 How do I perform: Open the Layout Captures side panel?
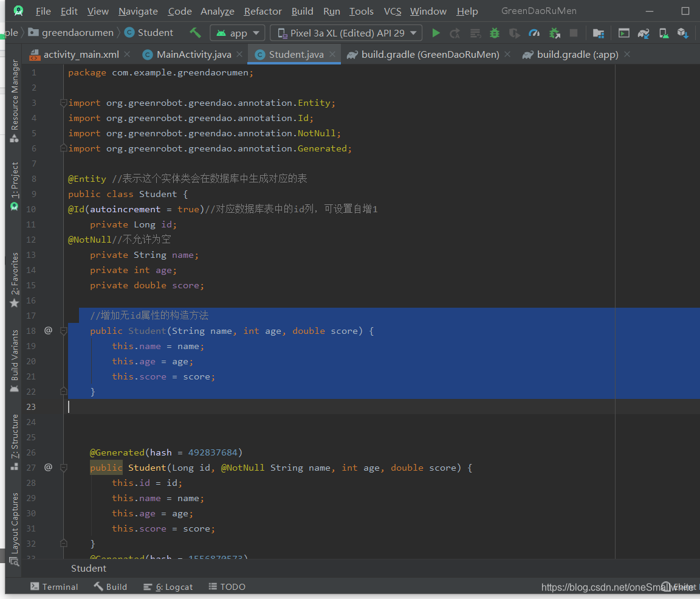pyautogui.click(x=15, y=529)
